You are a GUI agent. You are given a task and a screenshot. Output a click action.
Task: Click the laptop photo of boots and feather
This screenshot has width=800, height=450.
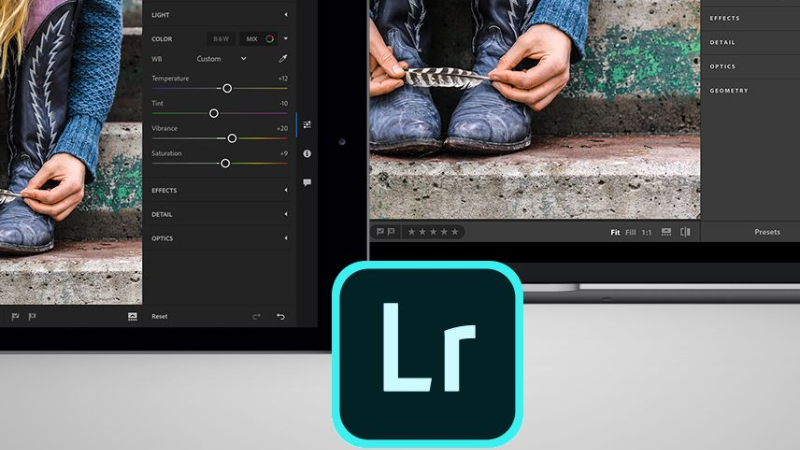click(535, 110)
